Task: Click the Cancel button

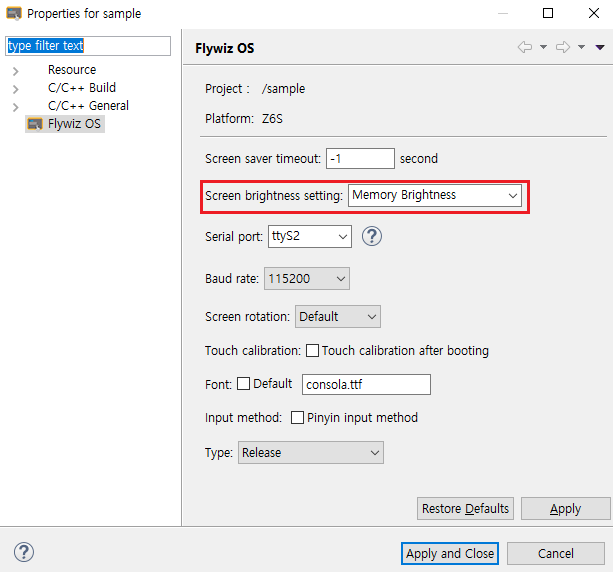Action: tap(556, 553)
